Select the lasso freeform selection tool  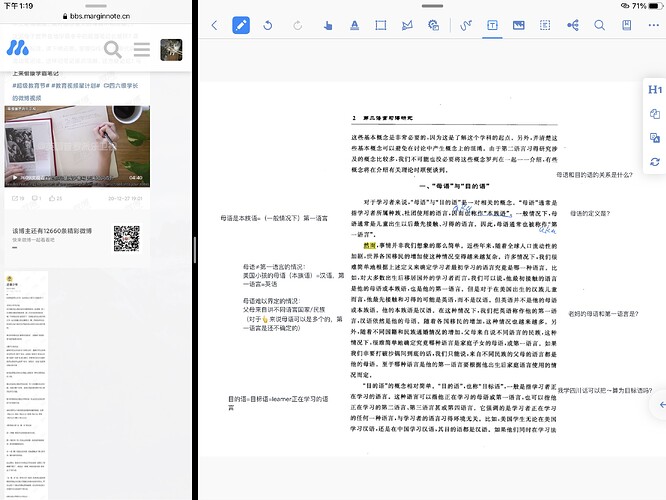407,25
